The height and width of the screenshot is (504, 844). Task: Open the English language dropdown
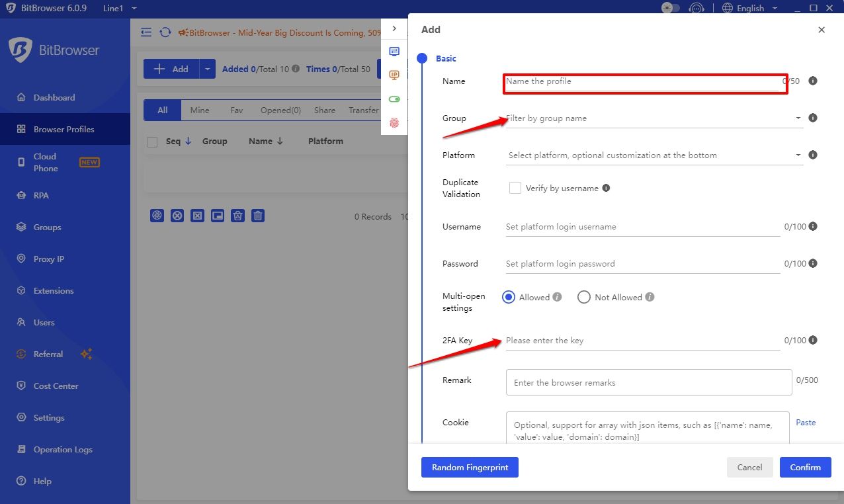click(x=750, y=9)
